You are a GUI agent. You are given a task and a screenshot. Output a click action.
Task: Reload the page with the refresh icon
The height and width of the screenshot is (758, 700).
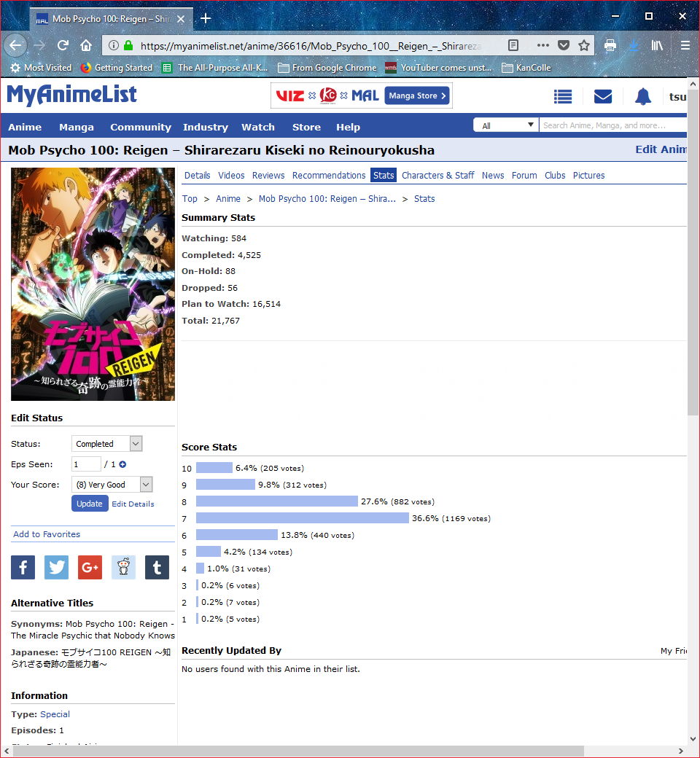63,45
